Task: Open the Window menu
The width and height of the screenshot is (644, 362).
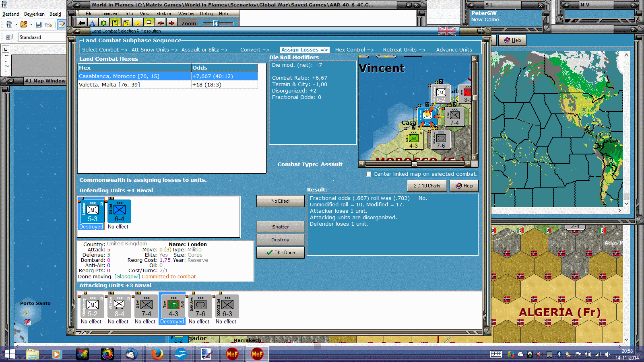Action: point(186,14)
